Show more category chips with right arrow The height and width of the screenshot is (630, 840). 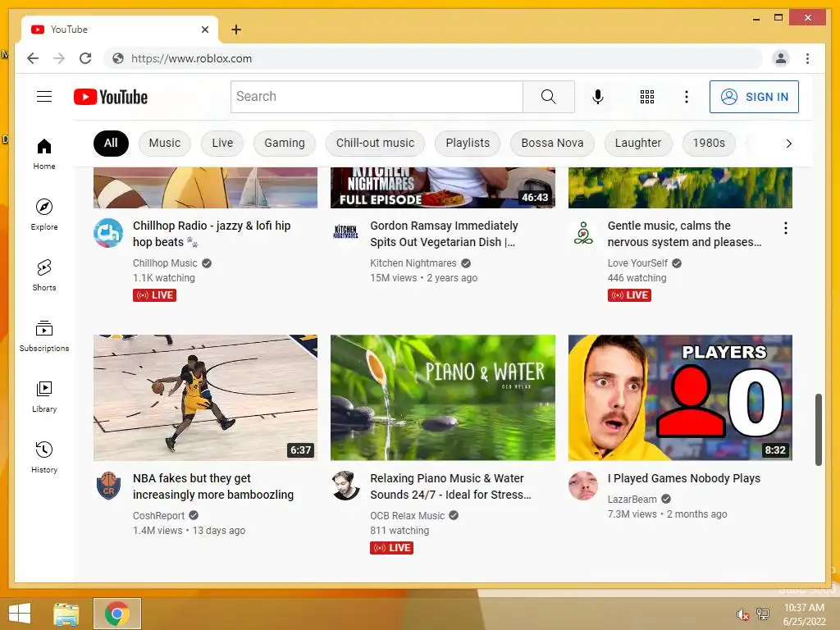pos(788,144)
